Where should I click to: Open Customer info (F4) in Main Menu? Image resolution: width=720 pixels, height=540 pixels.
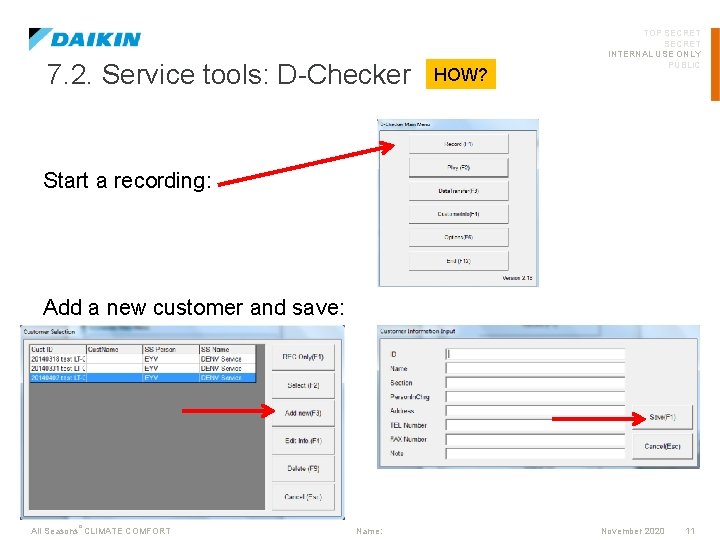458,214
